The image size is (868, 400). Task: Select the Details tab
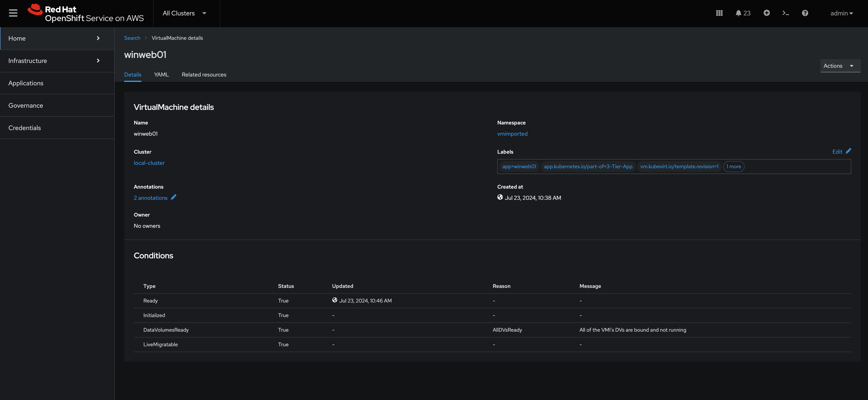click(x=133, y=75)
